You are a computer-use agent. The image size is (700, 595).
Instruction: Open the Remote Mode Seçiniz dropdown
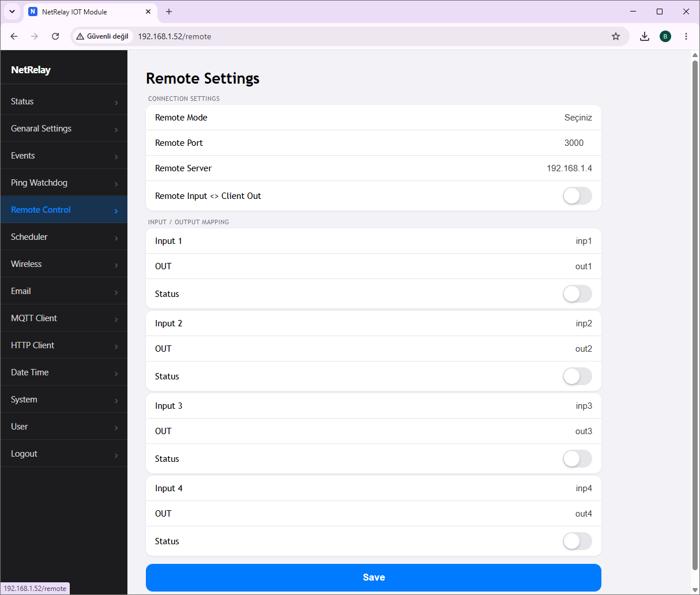(578, 118)
